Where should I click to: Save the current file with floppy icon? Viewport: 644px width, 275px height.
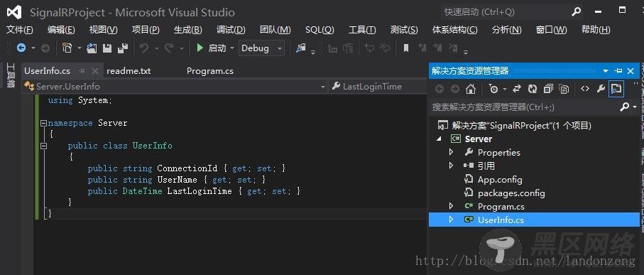107,48
